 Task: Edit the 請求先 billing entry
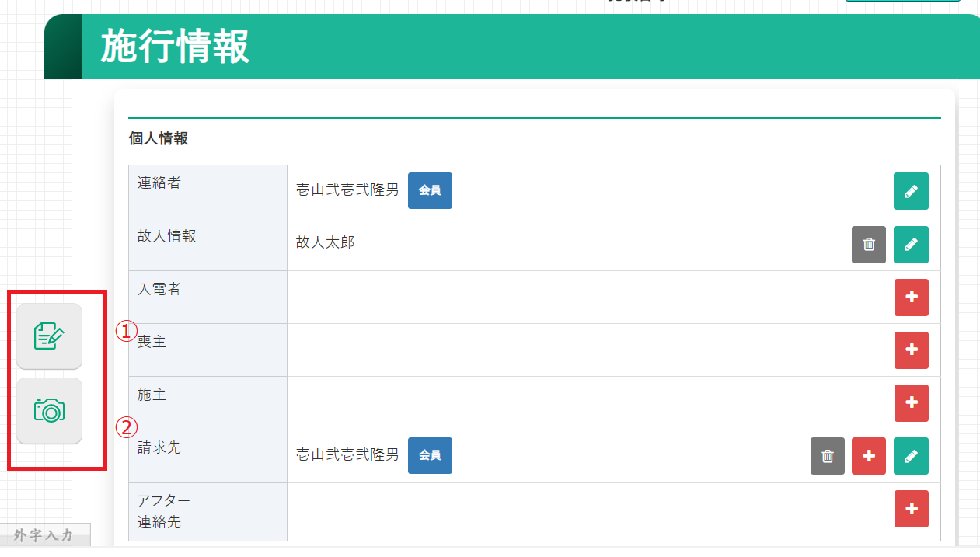[x=911, y=456]
